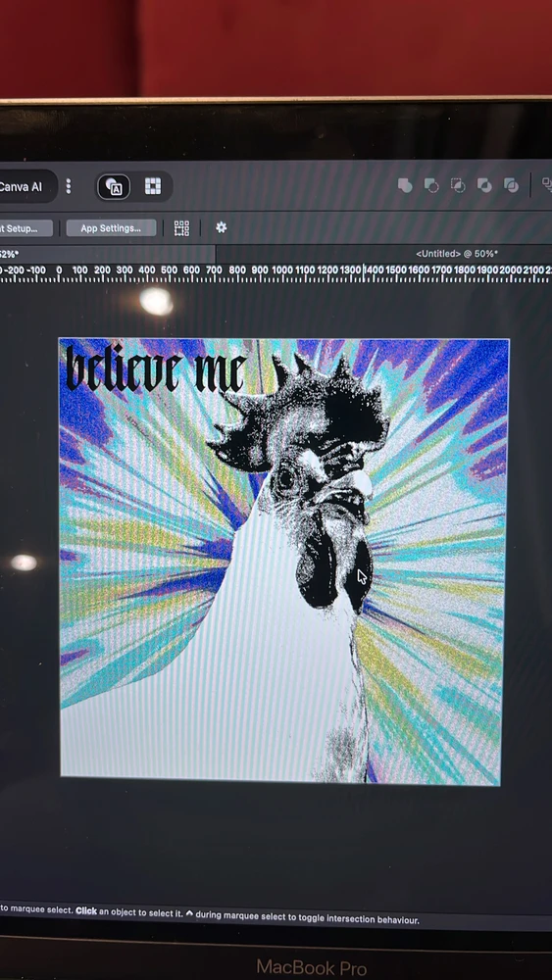This screenshot has height=980, width=552.
Task: Toggle the checkerboard pixel grid button
Action: 153,186
